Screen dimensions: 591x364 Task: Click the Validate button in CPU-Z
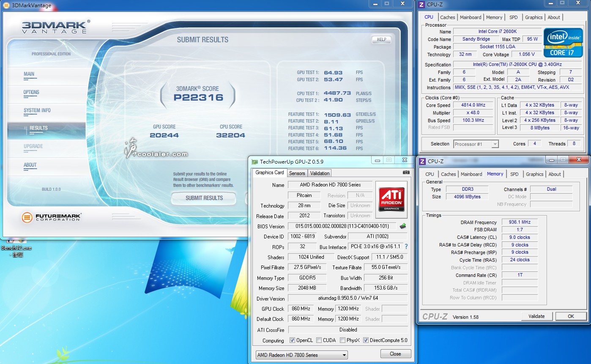(x=536, y=316)
